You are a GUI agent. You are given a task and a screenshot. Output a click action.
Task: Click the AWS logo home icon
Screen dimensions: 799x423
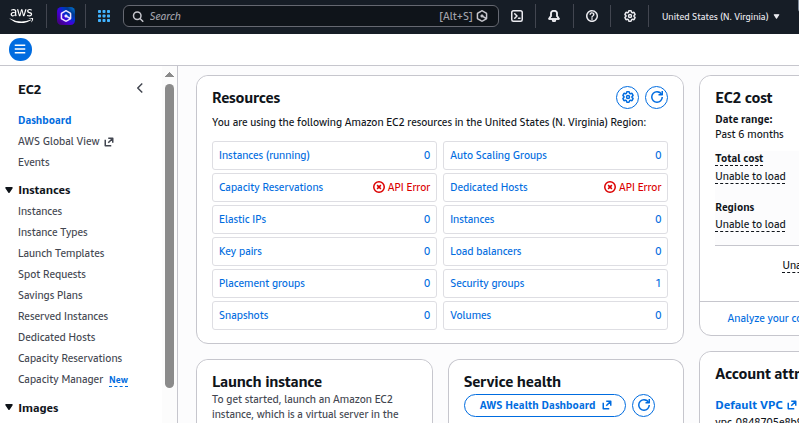pyautogui.click(x=23, y=16)
